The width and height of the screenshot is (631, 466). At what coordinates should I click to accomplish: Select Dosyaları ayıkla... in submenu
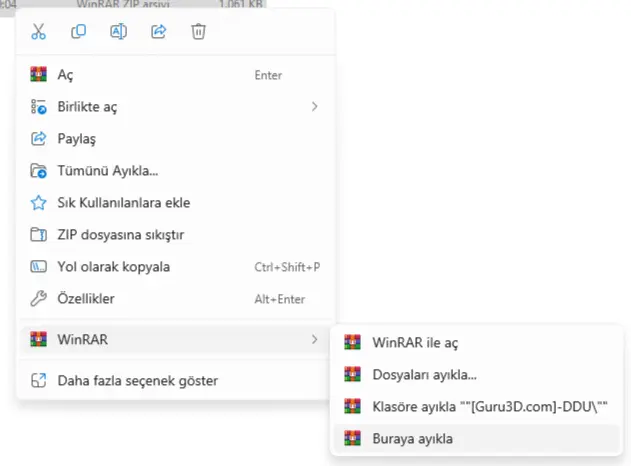point(476,375)
